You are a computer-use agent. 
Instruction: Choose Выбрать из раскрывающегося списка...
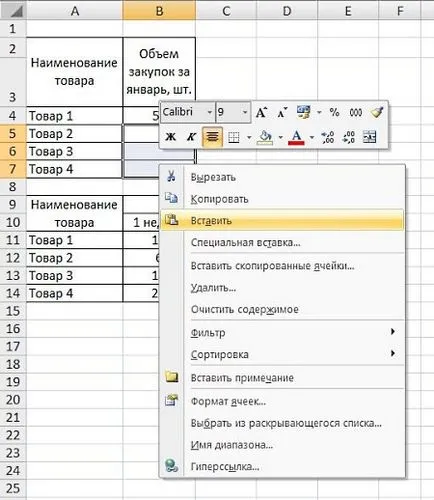tap(282, 423)
